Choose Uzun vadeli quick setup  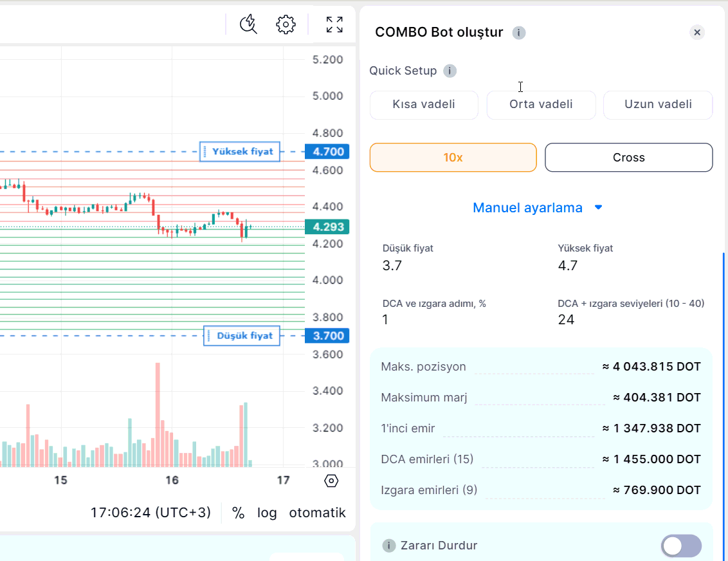[x=658, y=105]
